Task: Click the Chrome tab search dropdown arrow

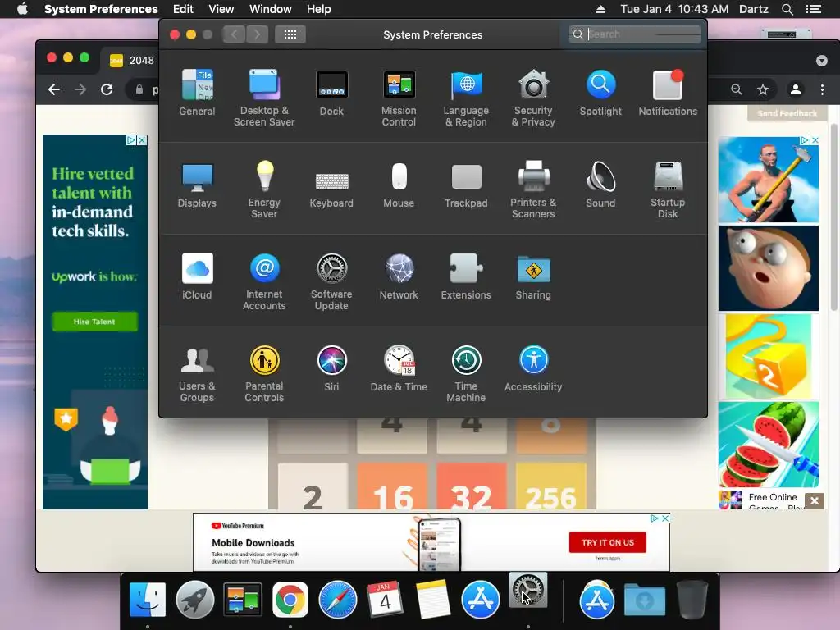Action: click(821, 61)
